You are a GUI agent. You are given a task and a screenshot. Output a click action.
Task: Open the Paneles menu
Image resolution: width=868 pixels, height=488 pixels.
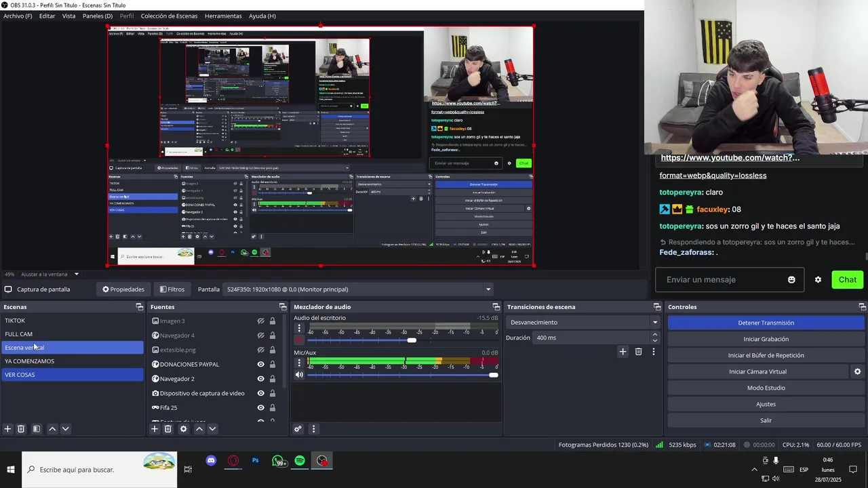[x=98, y=16]
